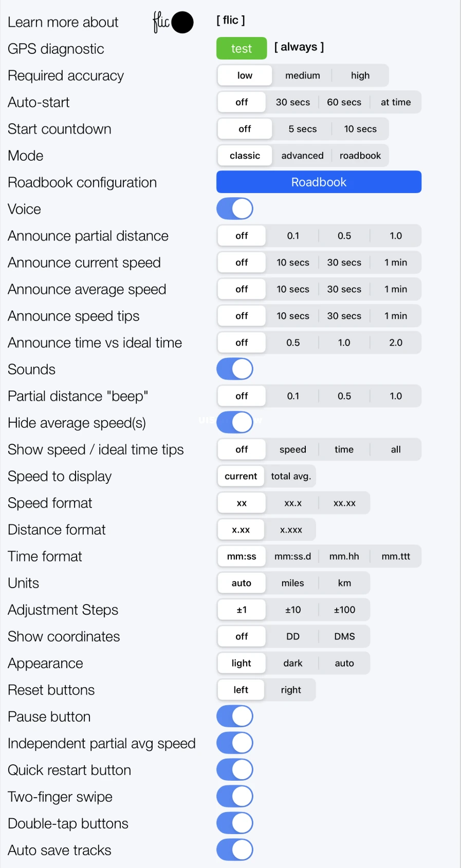
Task: Set units to miles
Action: point(292,583)
